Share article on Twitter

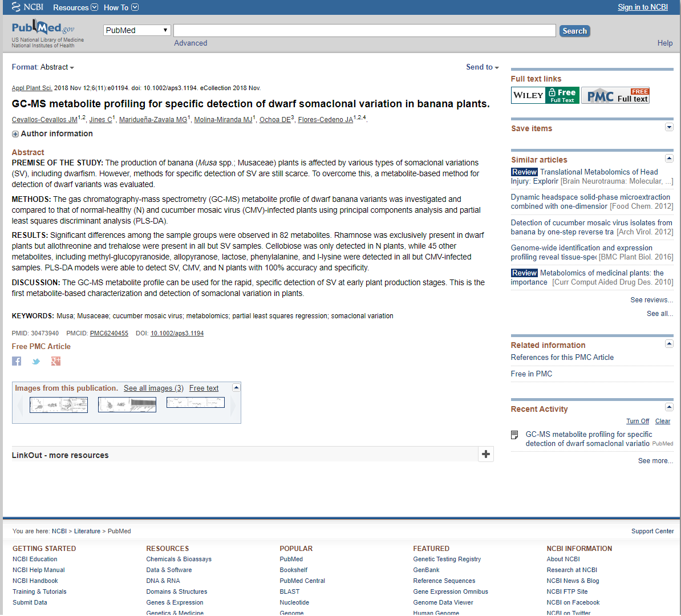click(x=36, y=361)
